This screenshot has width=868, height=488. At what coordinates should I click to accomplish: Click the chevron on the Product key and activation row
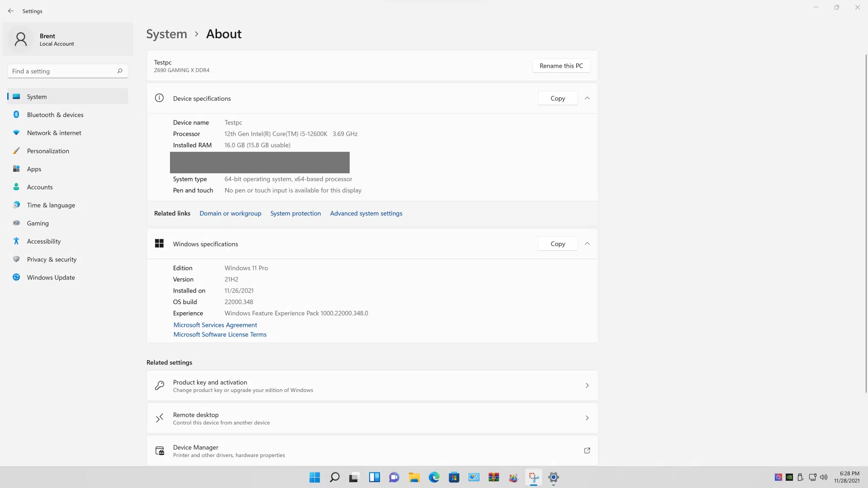pos(587,385)
